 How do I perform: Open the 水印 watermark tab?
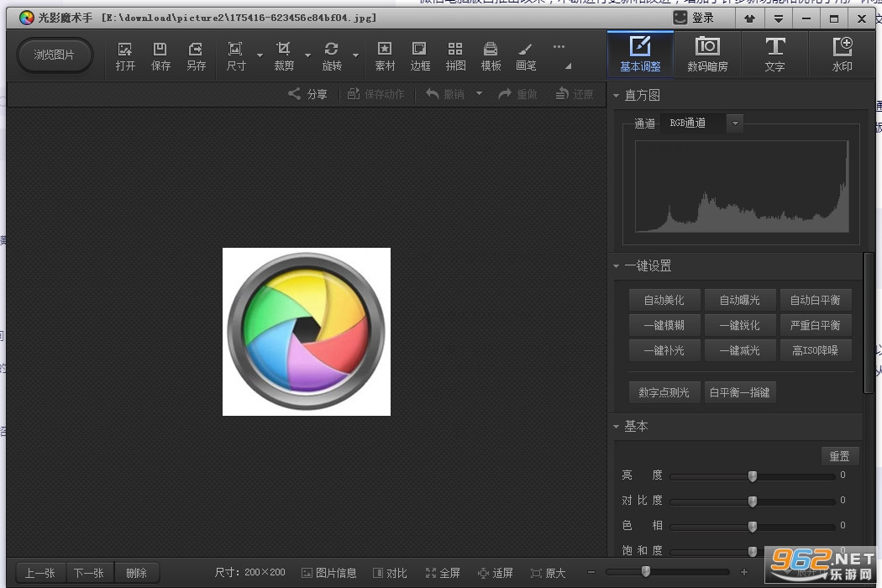pyautogui.click(x=842, y=54)
